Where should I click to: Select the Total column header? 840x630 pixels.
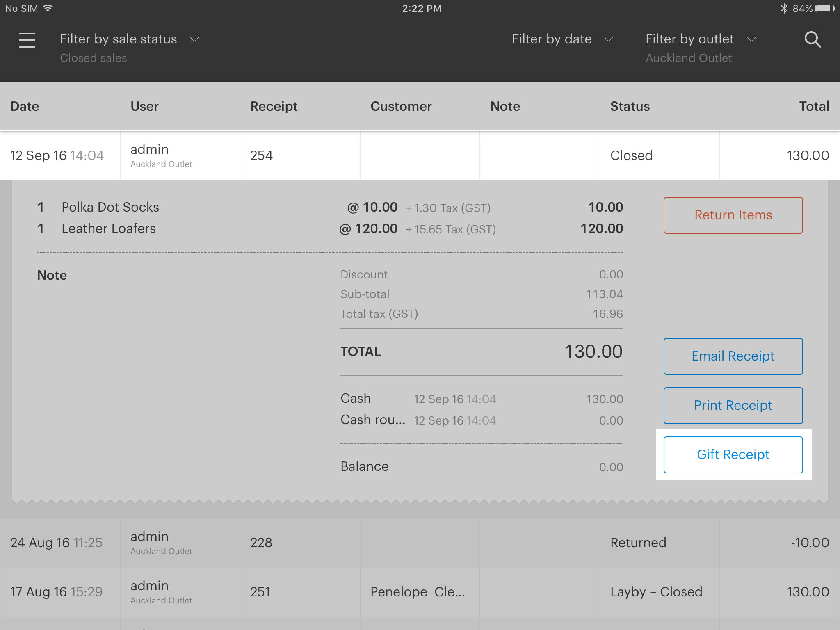(x=814, y=106)
